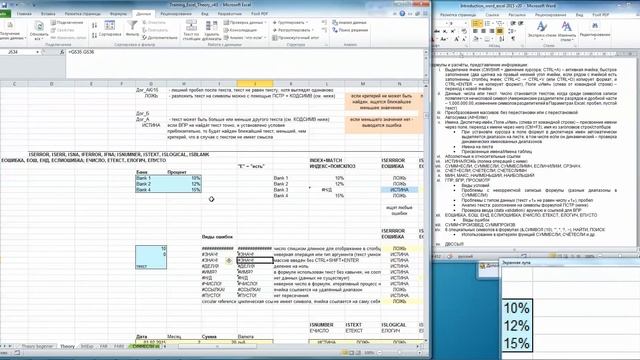Image resolution: width=640 pixels, height=360 pixels.
Task: Click the Excel horizontal scrollbar thumb
Action: (217, 347)
